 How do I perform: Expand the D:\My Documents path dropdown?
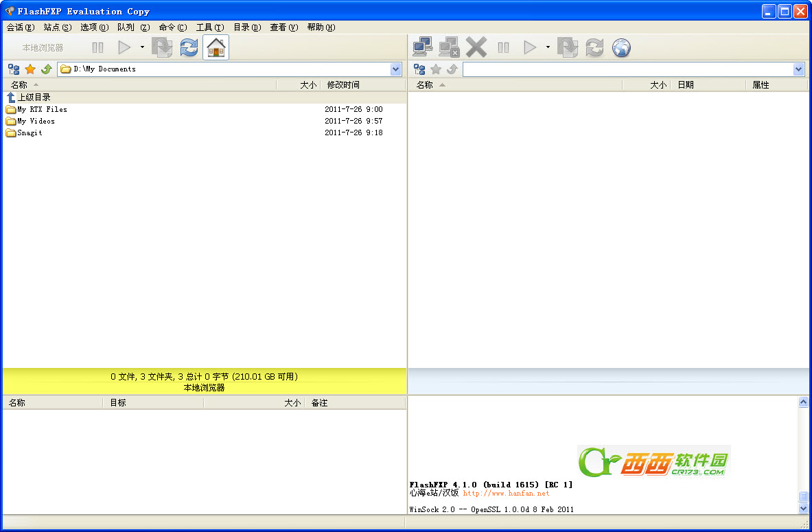tap(395, 69)
